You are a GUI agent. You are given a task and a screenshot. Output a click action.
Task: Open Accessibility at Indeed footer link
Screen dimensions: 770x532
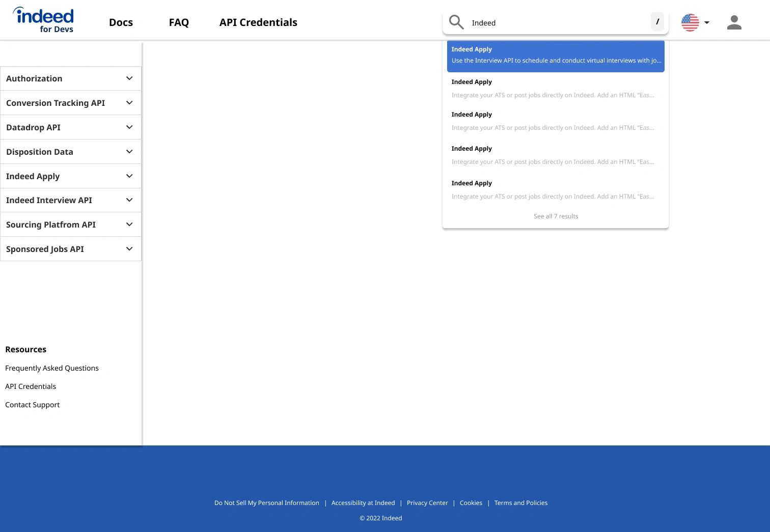363,503
